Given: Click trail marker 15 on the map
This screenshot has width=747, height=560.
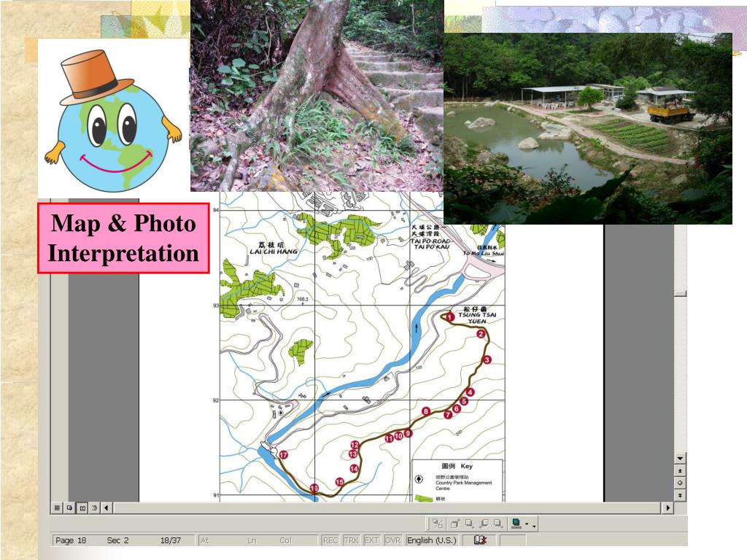Looking at the screenshot, I should (x=340, y=482).
